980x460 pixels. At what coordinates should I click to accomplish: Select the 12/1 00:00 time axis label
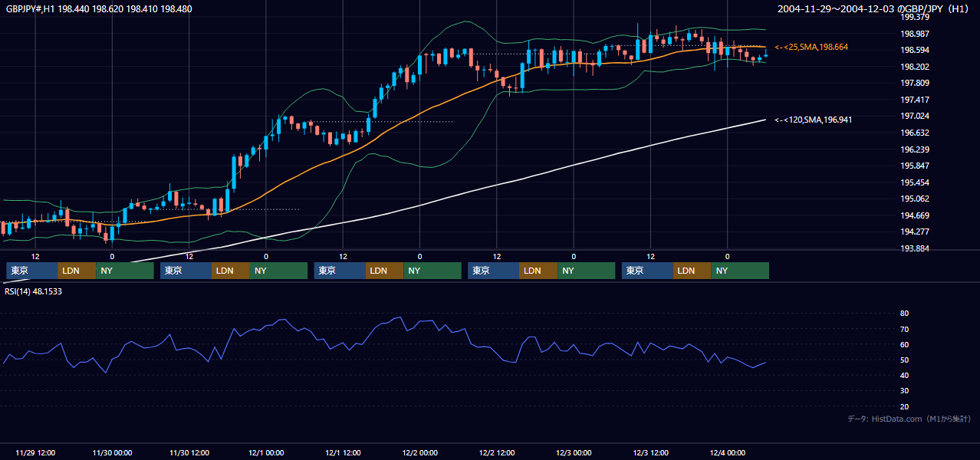pos(266,452)
